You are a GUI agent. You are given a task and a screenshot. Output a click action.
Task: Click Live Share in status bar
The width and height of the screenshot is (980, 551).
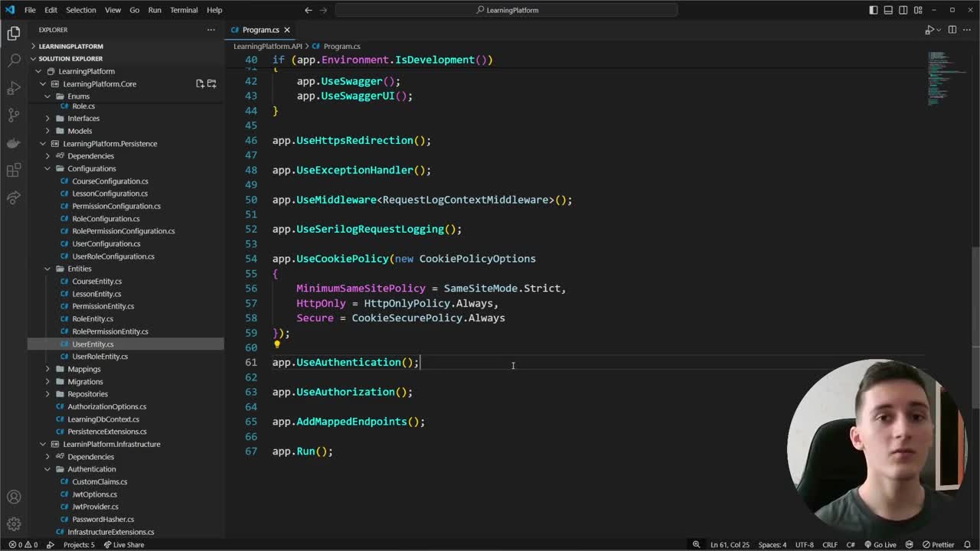123,545
